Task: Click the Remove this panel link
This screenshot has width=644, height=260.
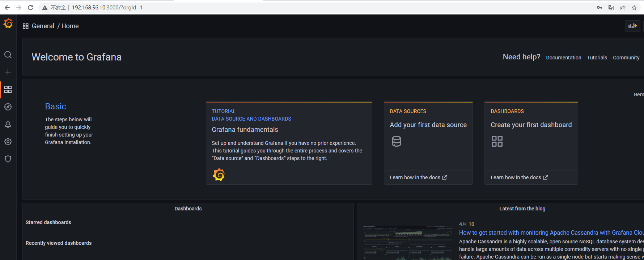Action: pos(639,95)
